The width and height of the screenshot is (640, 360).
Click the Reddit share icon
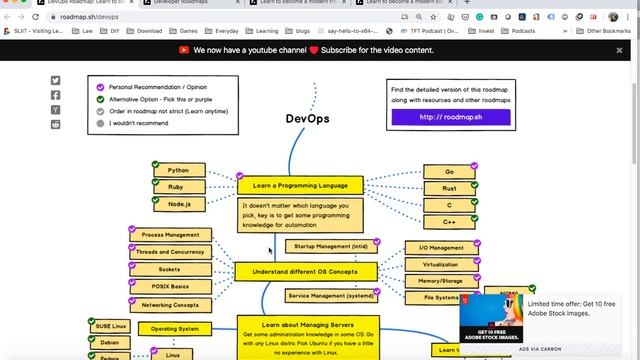coord(56,124)
